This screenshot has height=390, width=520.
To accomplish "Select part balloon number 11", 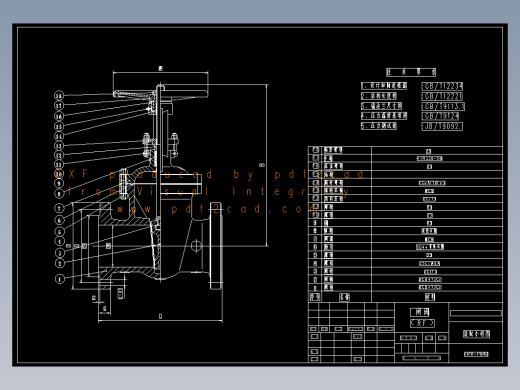I will point(59,165).
